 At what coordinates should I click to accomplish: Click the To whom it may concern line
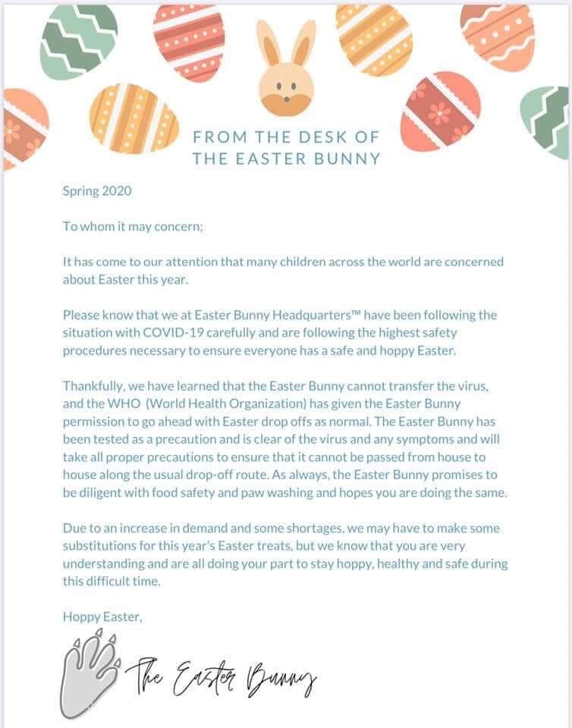[133, 227]
